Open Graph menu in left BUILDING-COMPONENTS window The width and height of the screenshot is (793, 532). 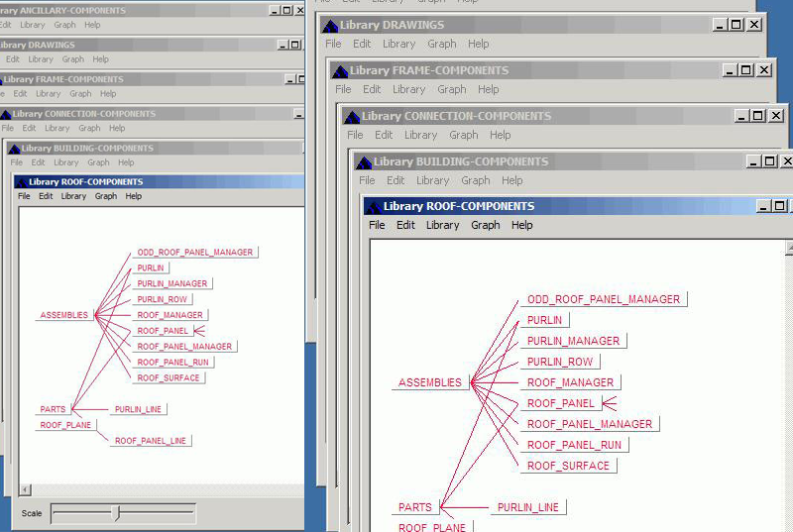98,162
